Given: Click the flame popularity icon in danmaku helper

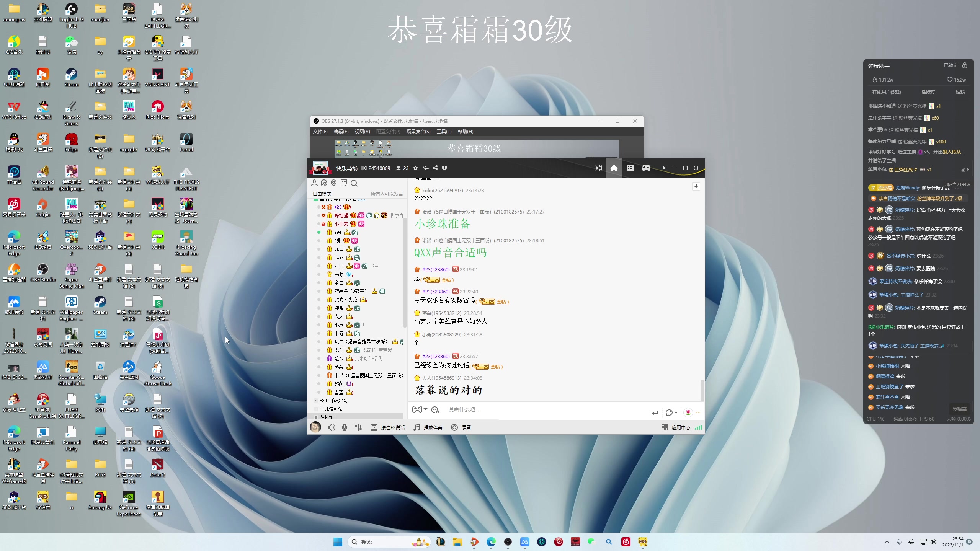Looking at the screenshot, I should click(x=875, y=80).
